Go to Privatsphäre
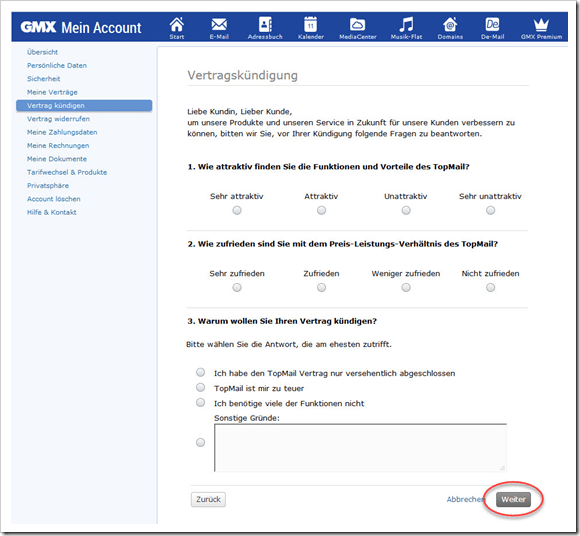This screenshot has width=580, height=536. pyautogui.click(x=48, y=185)
